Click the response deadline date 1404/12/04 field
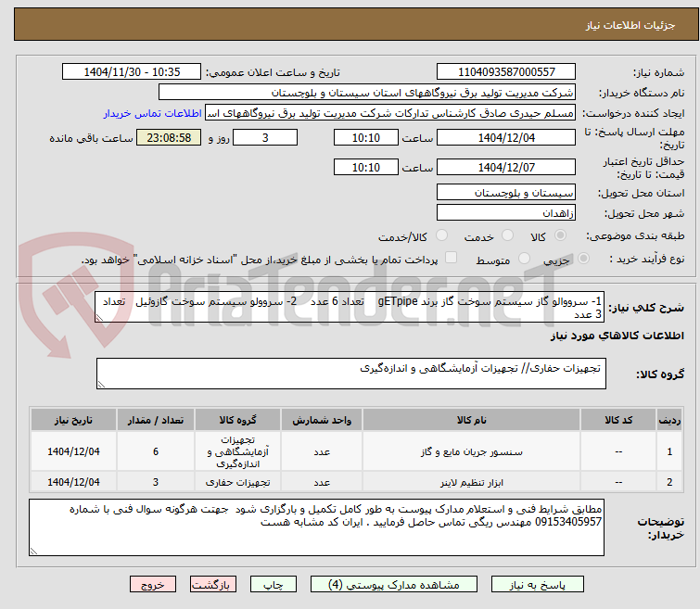 (506, 137)
